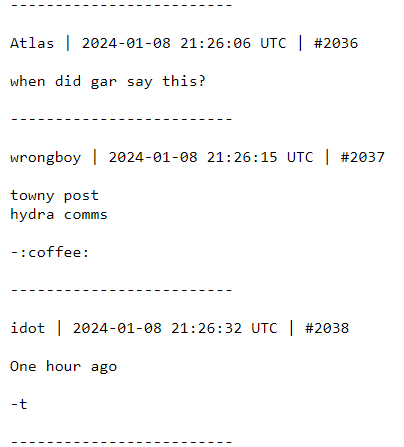Click the username wrongboy
This screenshot has height=447, width=404.
pos(46,158)
